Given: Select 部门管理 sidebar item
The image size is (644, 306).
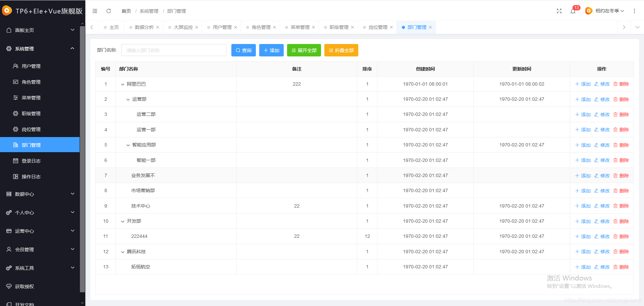Looking at the screenshot, I should (x=40, y=145).
